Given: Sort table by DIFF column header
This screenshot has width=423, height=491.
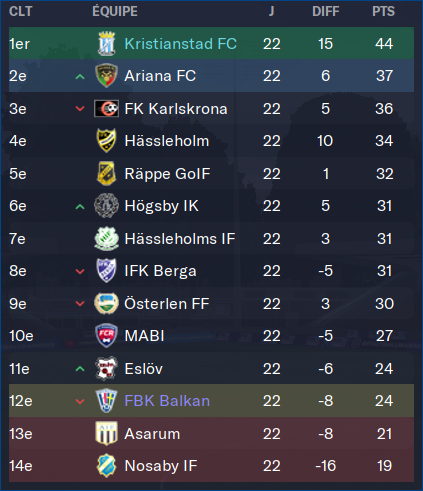Looking at the screenshot, I should 326,12.
